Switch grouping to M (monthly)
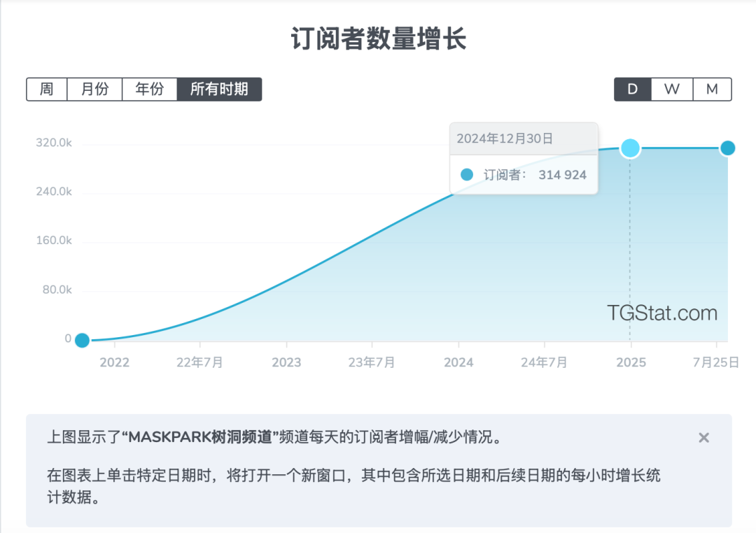The height and width of the screenshot is (533, 756). point(712,89)
